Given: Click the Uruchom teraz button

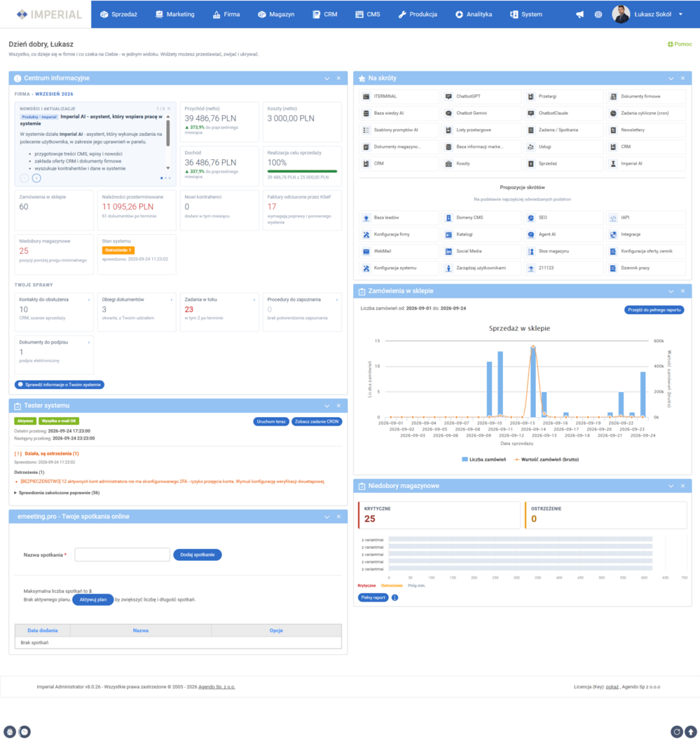Looking at the screenshot, I should (271, 421).
